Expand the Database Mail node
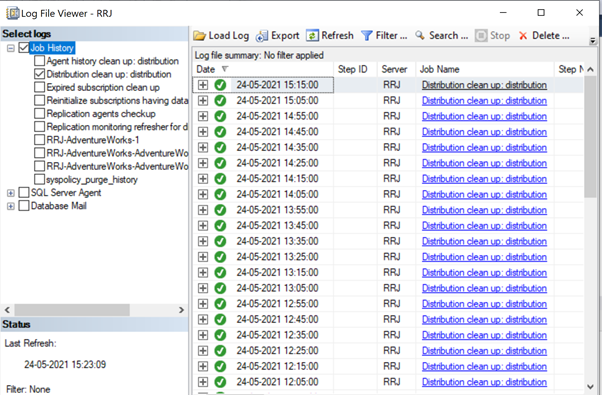The width and height of the screenshot is (602, 395). (x=11, y=206)
